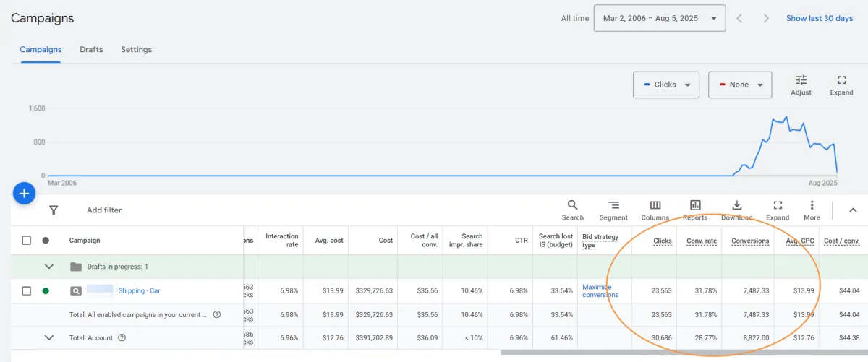Sort by the Interaction rate column header
The width and height of the screenshot is (868, 362).
[282, 241]
